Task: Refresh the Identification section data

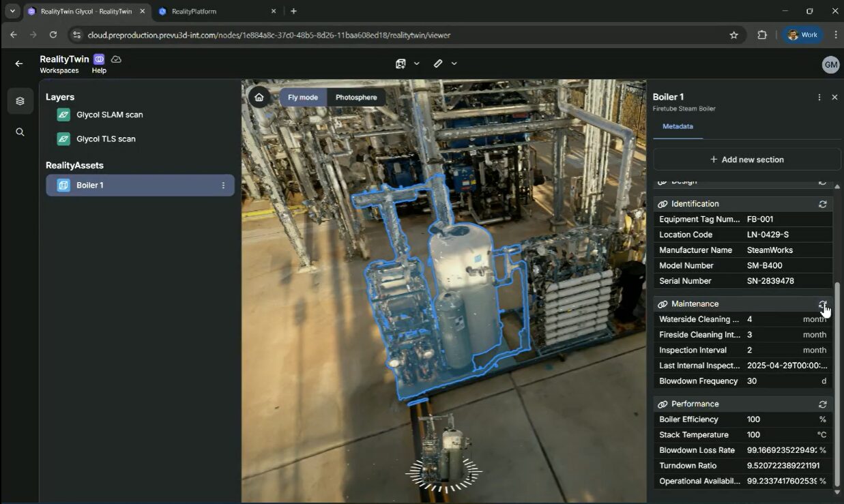Action: coord(823,204)
